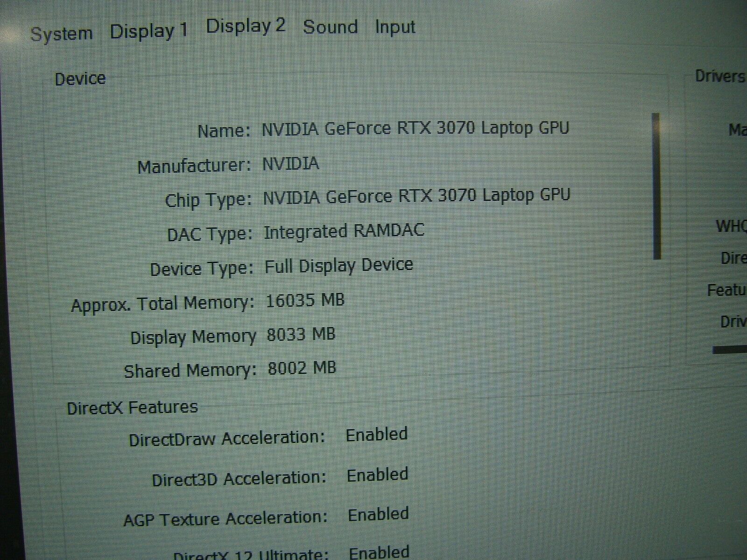Click the Full Display Device value
This screenshot has width=747, height=560.
click(x=338, y=266)
